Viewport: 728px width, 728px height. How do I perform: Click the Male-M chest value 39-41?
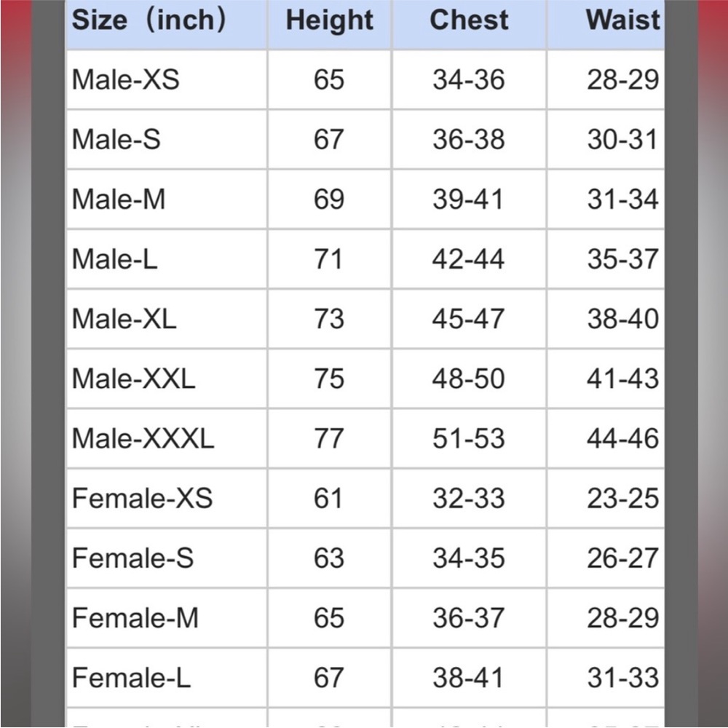(x=468, y=199)
